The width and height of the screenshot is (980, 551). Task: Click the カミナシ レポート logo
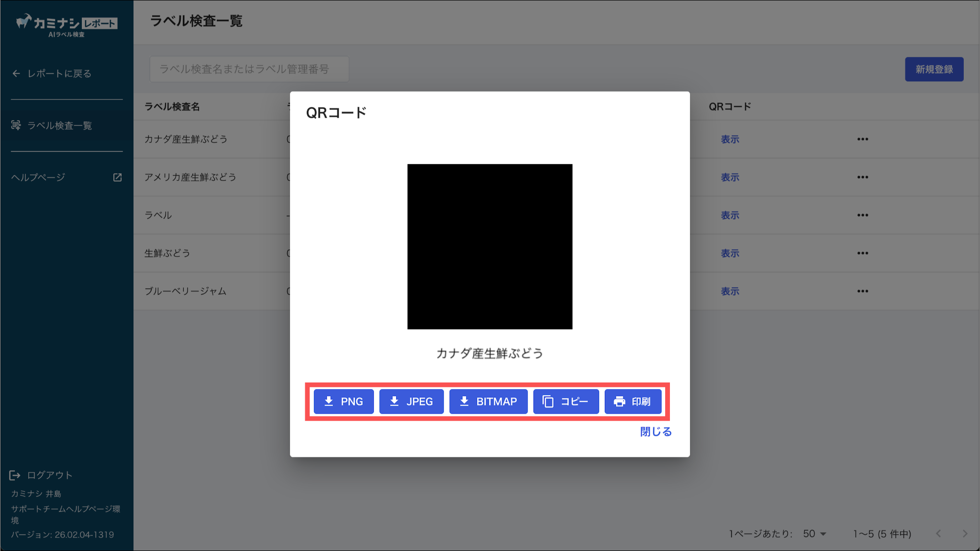tap(67, 25)
